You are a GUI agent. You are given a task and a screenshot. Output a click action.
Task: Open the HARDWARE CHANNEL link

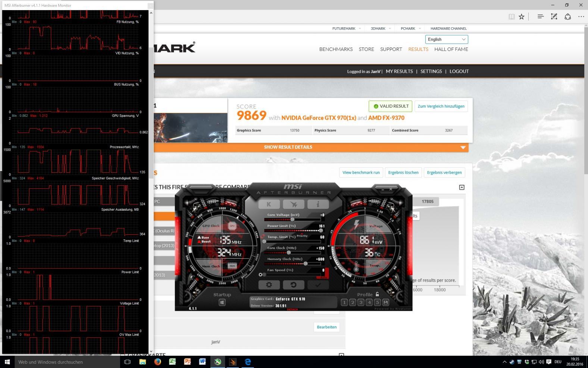pos(448,28)
